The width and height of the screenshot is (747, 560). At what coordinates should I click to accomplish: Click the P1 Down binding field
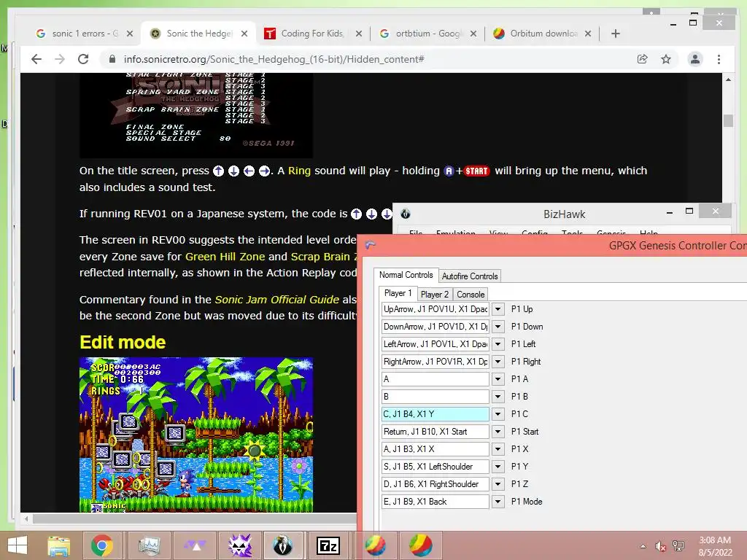436,327
